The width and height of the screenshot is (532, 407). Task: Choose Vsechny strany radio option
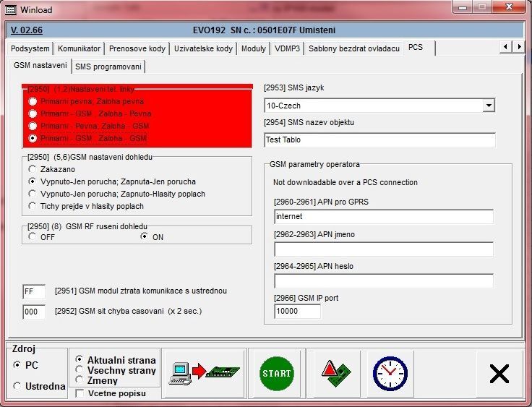(x=80, y=370)
